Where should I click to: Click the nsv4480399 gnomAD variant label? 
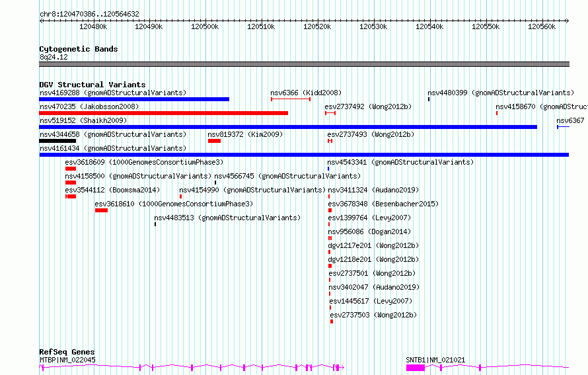tap(501, 93)
